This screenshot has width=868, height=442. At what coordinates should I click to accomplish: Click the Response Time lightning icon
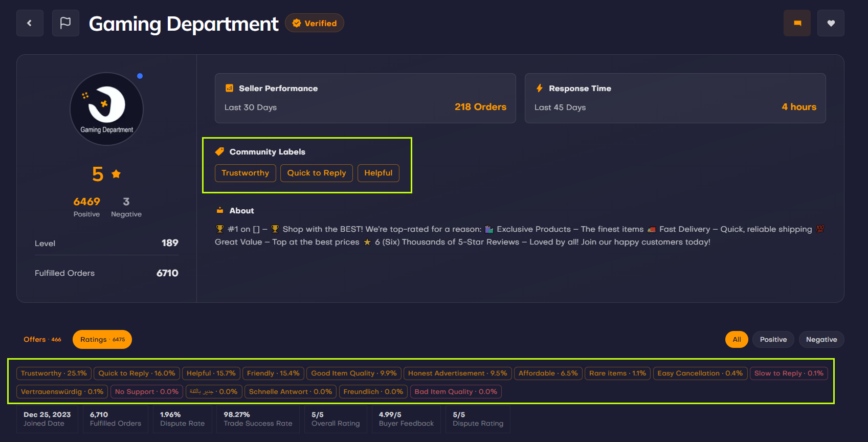[x=539, y=88]
